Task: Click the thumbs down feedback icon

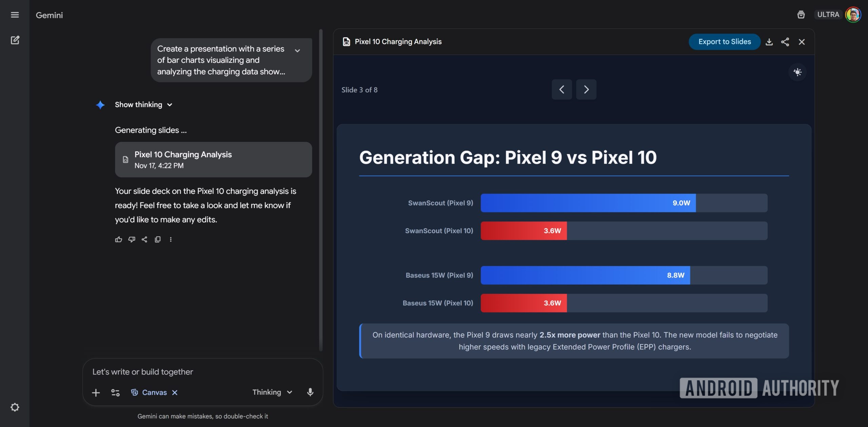Action: [132, 240]
